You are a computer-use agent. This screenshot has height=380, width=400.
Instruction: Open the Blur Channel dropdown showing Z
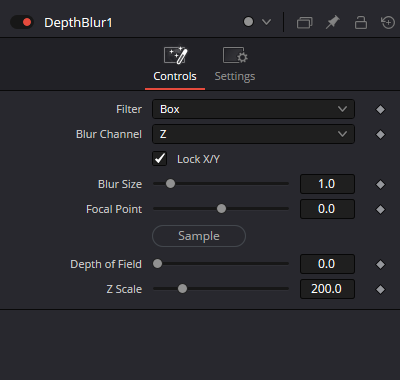(253, 134)
